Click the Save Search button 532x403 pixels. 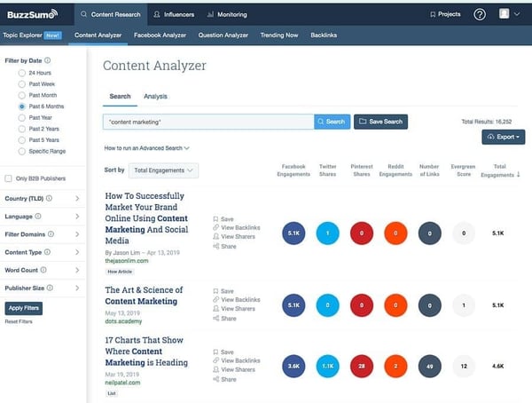[380, 122]
